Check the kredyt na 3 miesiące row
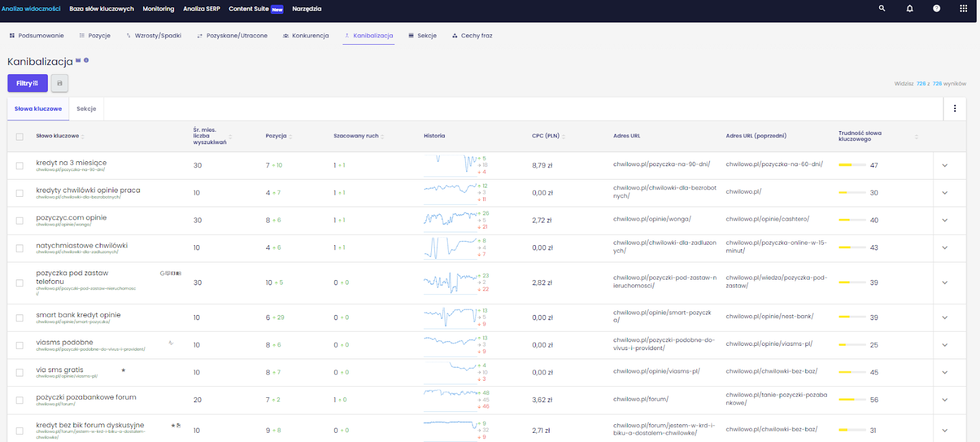This screenshot has width=980, height=442. (20, 166)
